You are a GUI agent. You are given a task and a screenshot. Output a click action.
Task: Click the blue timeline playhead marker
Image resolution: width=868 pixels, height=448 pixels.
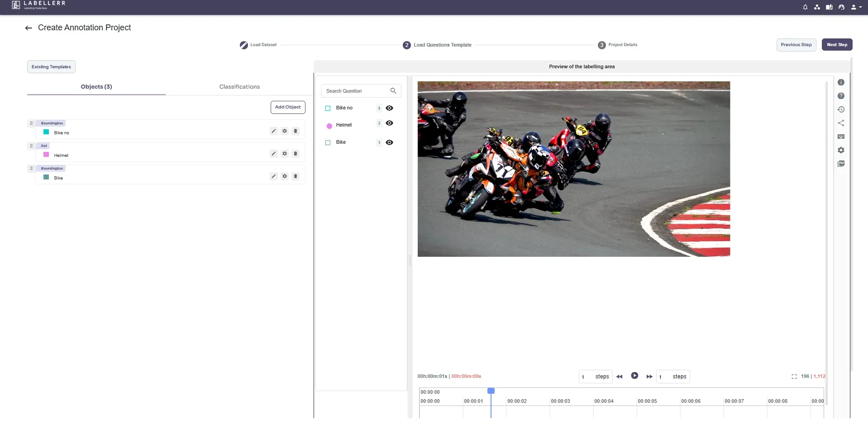pyautogui.click(x=491, y=391)
